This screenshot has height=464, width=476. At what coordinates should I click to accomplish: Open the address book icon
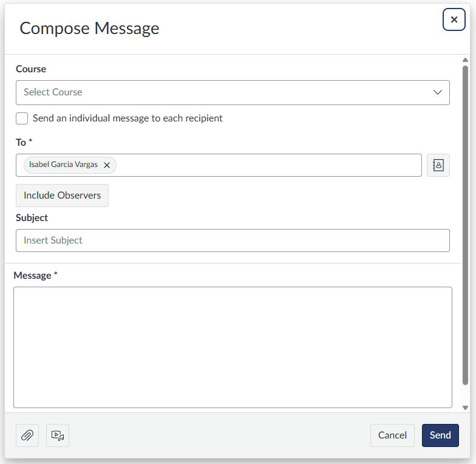pos(438,165)
